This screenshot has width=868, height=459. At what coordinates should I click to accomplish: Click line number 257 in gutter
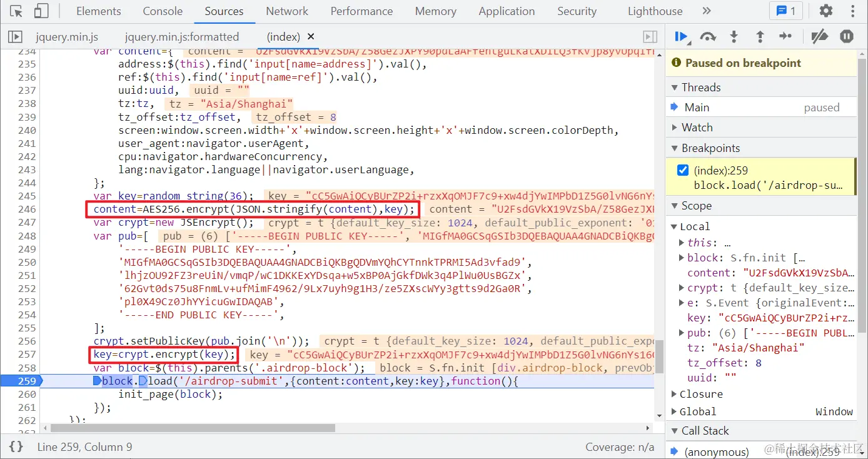click(x=27, y=355)
